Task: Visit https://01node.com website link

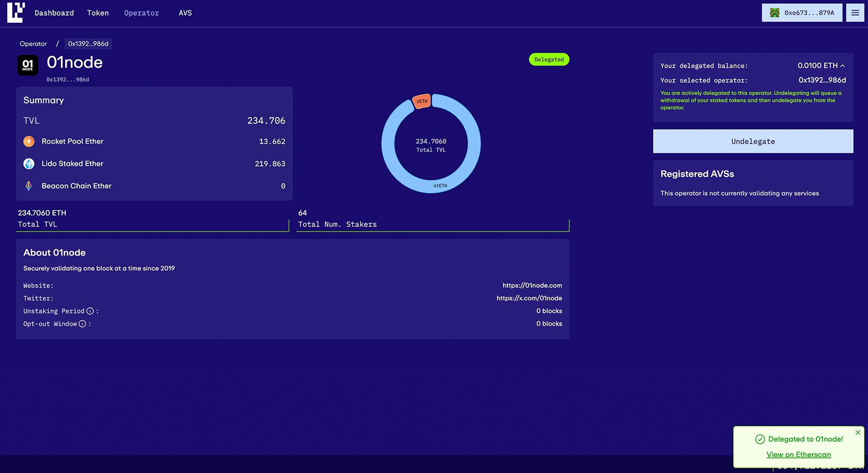Action: click(532, 286)
